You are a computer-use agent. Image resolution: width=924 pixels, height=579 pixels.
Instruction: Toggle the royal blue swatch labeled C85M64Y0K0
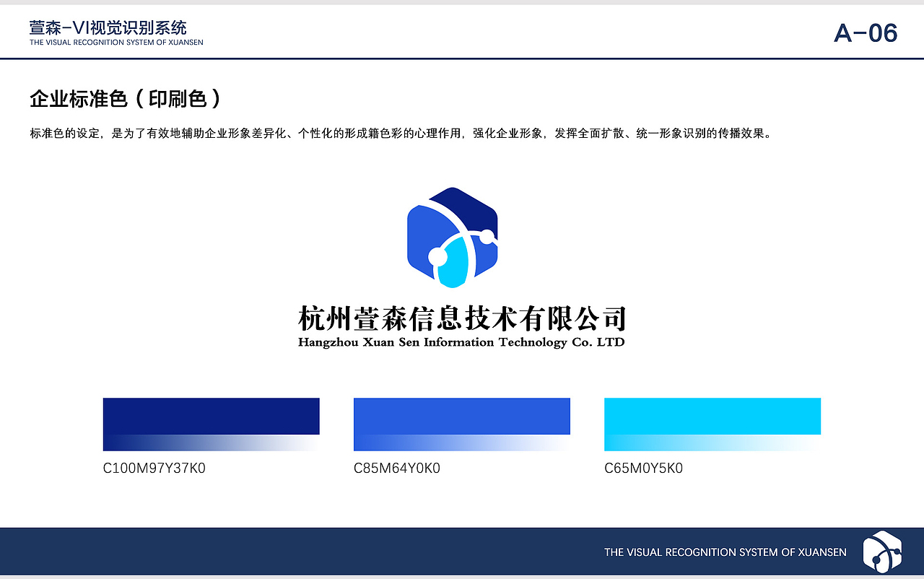pyautogui.click(x=461, y=417)
